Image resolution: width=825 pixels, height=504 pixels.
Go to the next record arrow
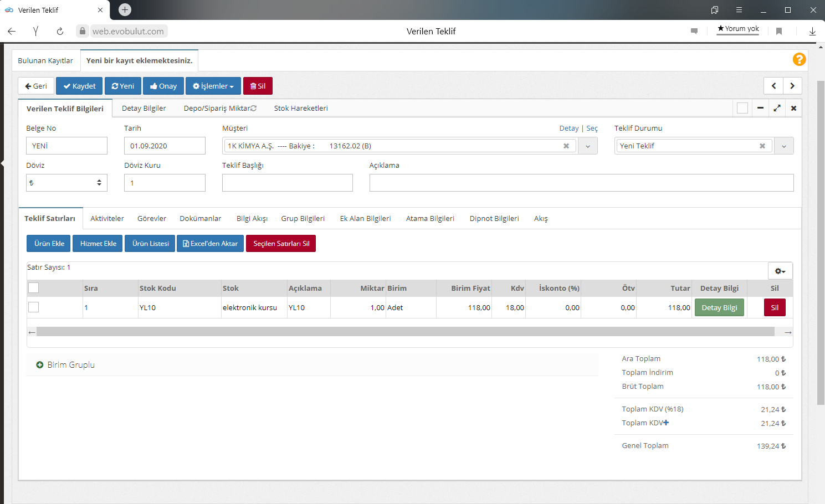[x=792, y=86]
